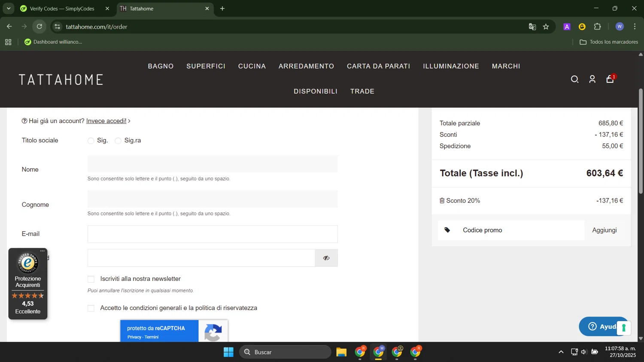The height and width of the screenshot is (362, 644).
Task: Open the tab search dropdown arrow
Action: coord(9,9)
